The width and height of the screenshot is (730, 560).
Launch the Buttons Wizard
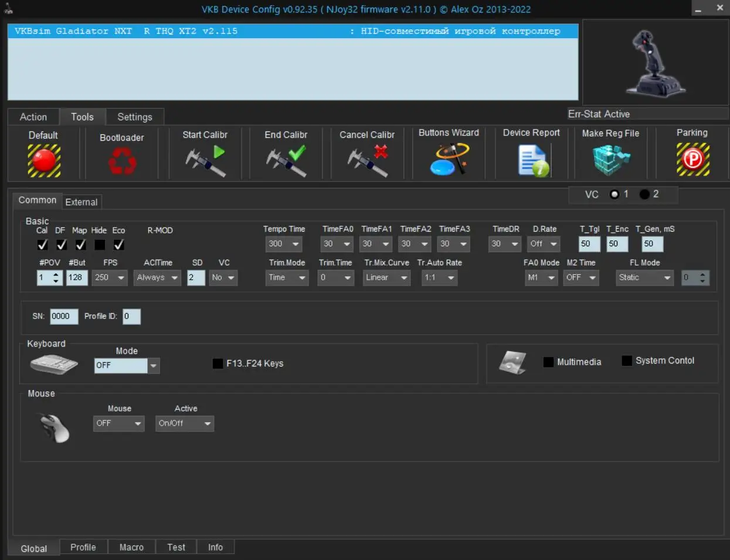pos(449,160)
